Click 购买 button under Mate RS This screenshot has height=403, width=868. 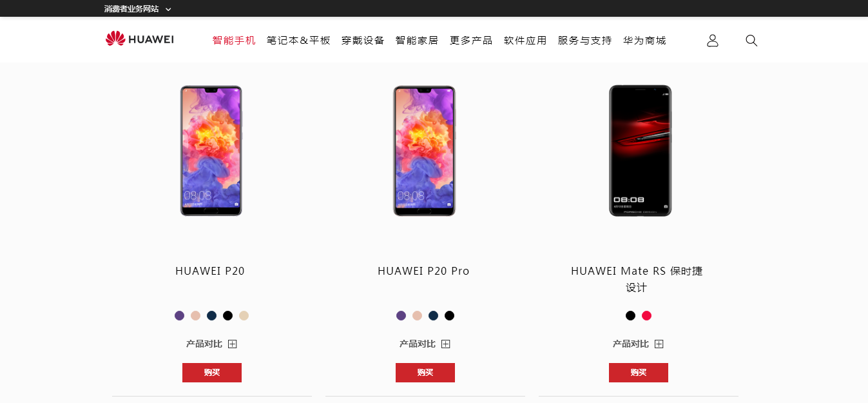coord(639,373)
